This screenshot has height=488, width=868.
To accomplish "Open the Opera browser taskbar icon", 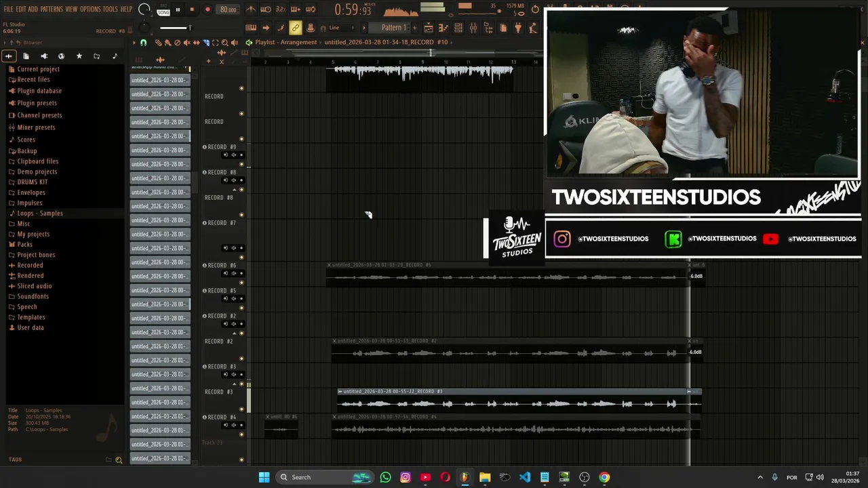I will pyautogui.click(x=445, y=477).
